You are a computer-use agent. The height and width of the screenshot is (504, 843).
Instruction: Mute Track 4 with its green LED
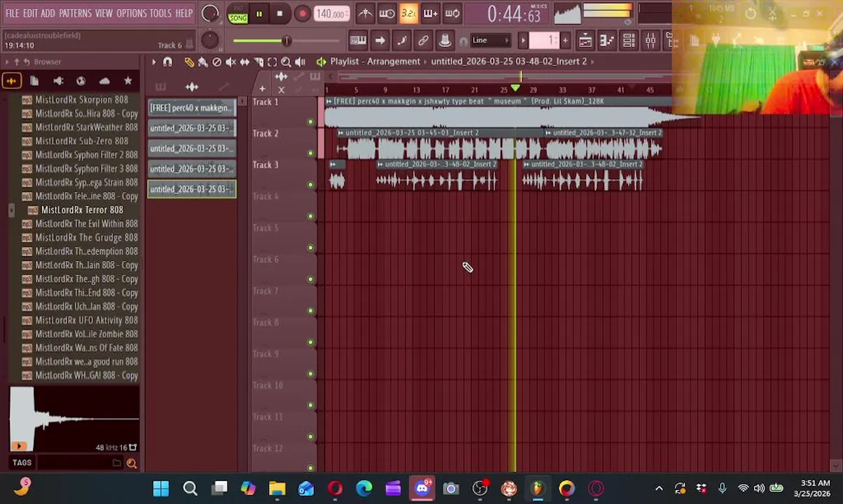coord(310,216)
